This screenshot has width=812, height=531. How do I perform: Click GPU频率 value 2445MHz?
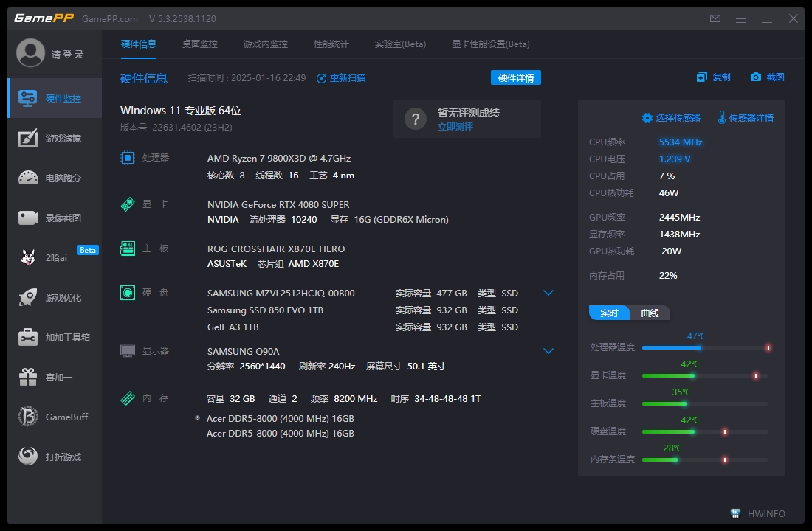pos(679,218)
